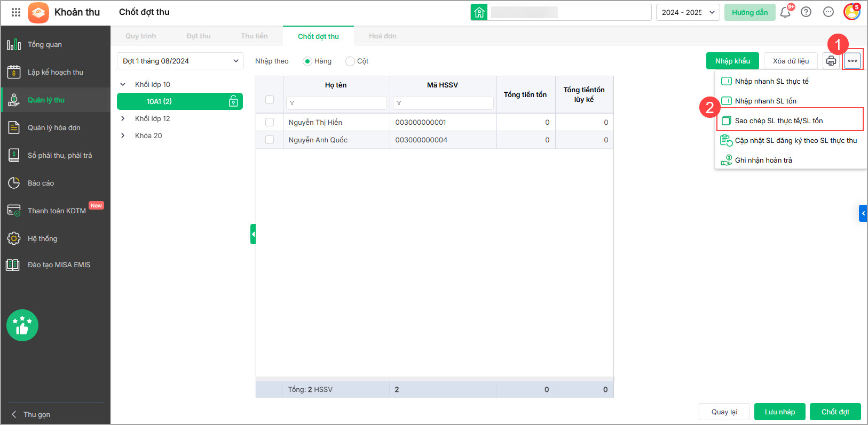Open the user avatar profile

pos(851,12)
